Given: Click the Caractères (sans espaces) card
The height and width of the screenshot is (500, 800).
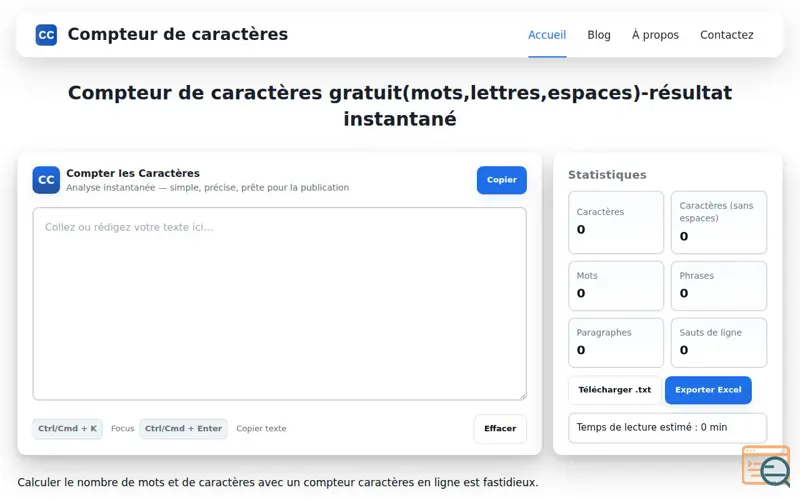Looking at the screenshot, I should click(x=719, y=222).
